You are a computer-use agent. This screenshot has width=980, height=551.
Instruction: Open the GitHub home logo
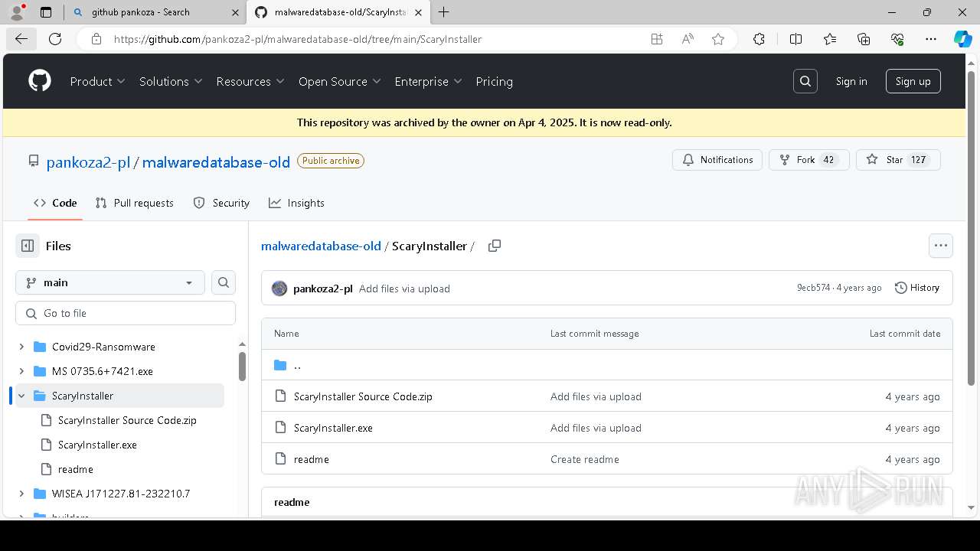click(40, 81)
